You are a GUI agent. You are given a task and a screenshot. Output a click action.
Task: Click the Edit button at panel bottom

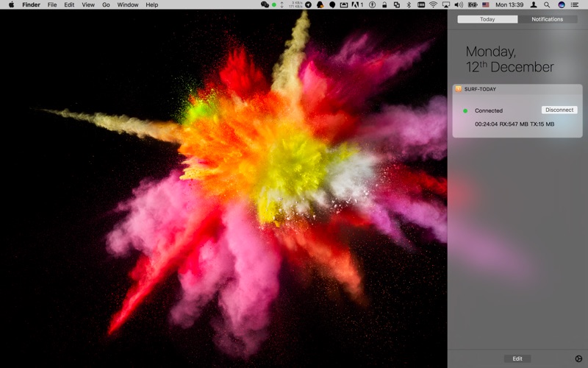(517, 358)
